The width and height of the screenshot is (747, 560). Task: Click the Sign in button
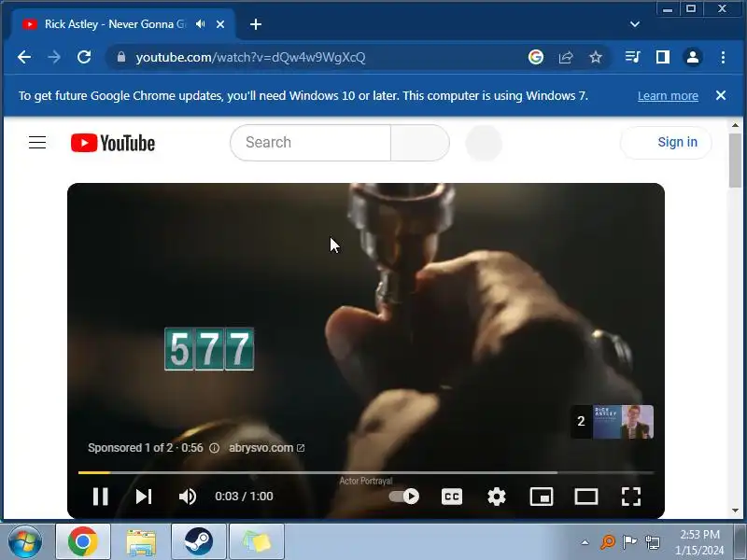[x=667, y=143]
